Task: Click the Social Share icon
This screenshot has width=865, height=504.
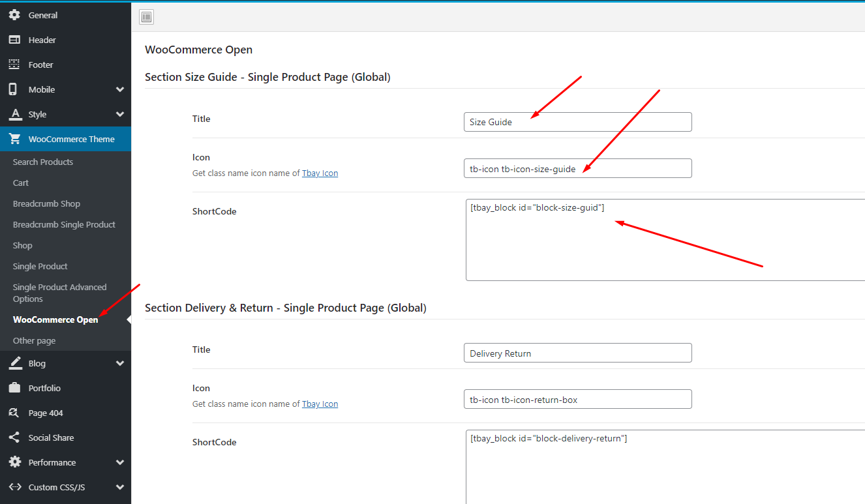Action: tap(14, 437)
